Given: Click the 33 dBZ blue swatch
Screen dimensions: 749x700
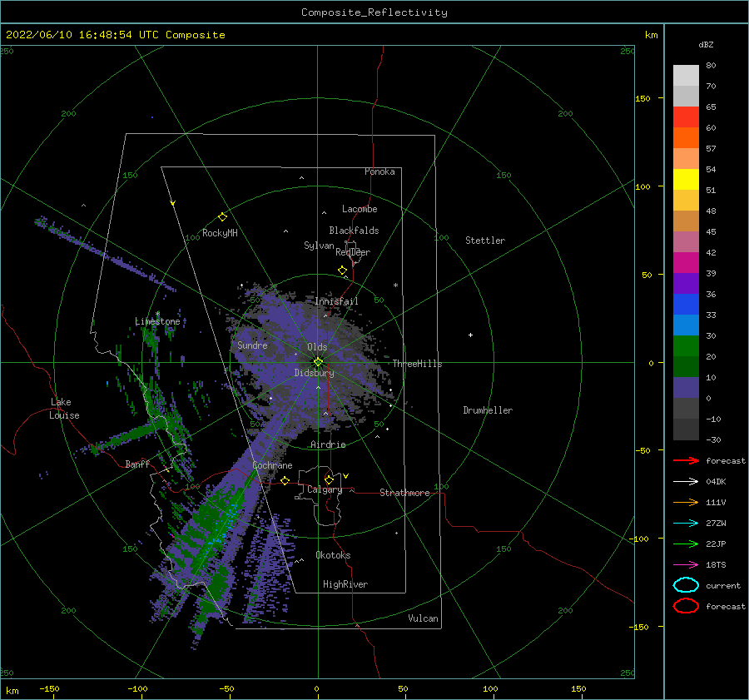Looking at the screenshot, I should [x=686, y=305].
